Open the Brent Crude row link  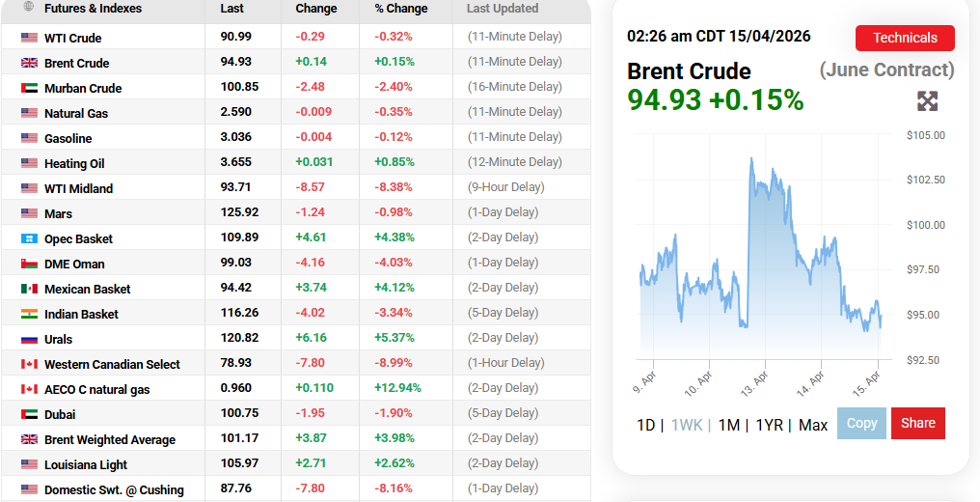77,63
